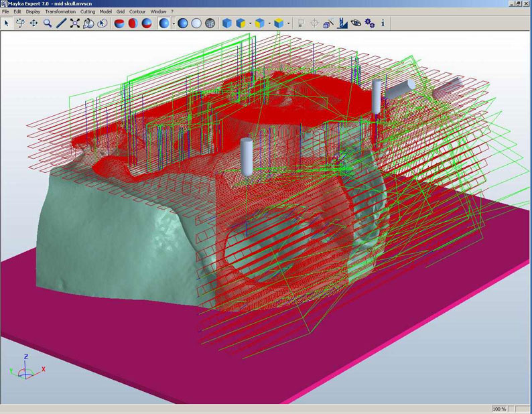Open dropdown after blue-yellow front cube
Screen dimensions: 532x414
tap(250, 23)
